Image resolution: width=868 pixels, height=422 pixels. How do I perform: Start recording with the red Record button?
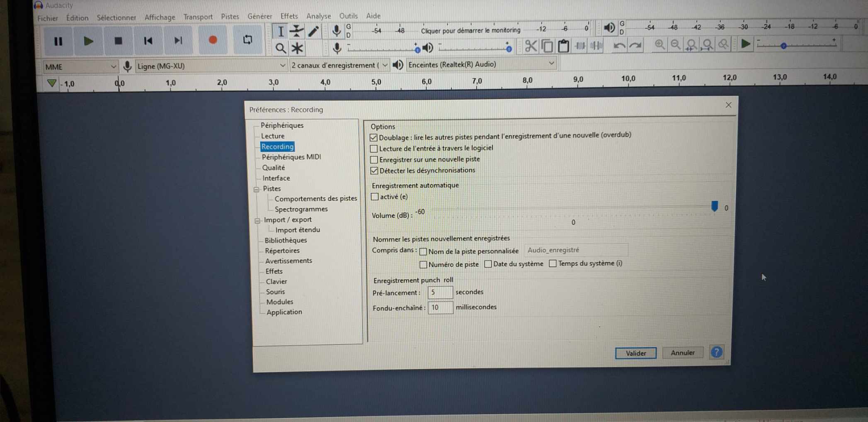pyautogui.click(x=213, y=40)
